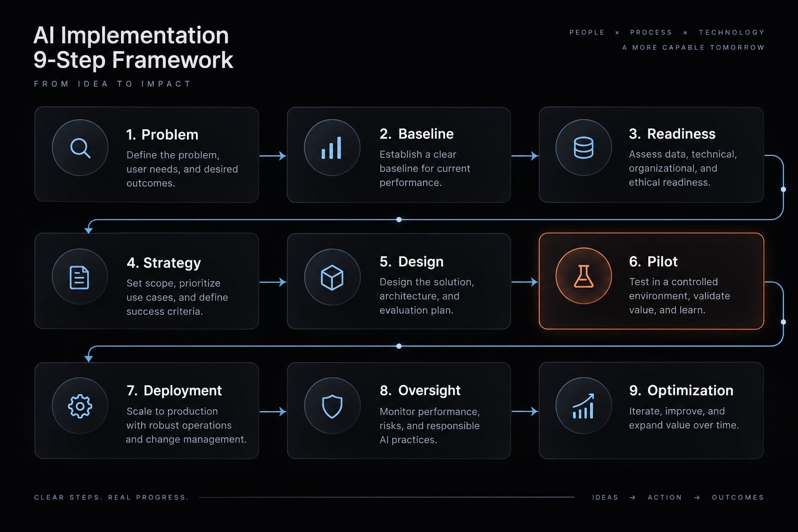This screenshot has width=798, height=532.
Task: Select the cube icon in Design card
Action: [332, 277]
